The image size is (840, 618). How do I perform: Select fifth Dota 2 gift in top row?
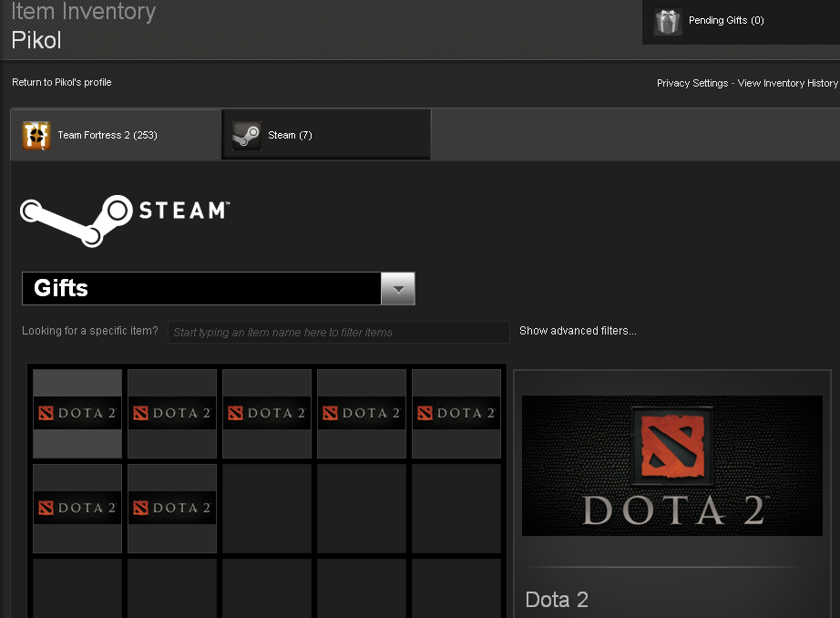[456, 413]
